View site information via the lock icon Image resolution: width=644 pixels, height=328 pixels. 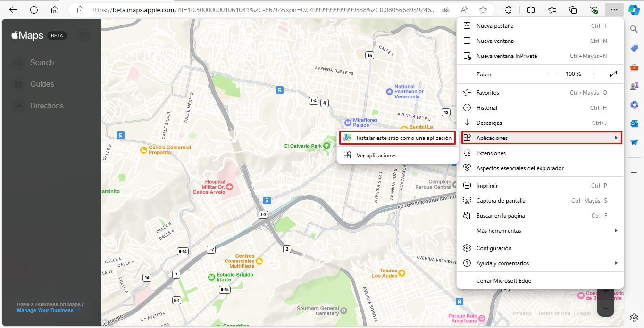[x=80, y=10]
